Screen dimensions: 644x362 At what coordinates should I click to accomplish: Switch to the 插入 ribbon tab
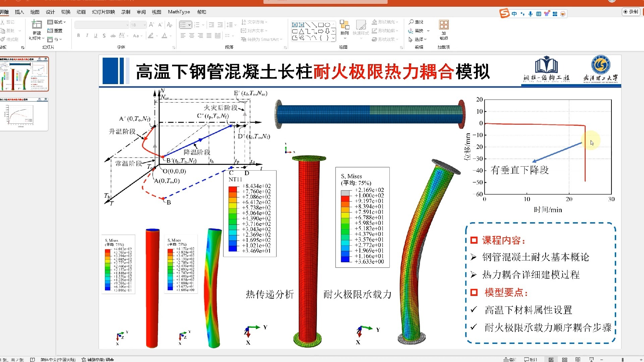(19, 12)
